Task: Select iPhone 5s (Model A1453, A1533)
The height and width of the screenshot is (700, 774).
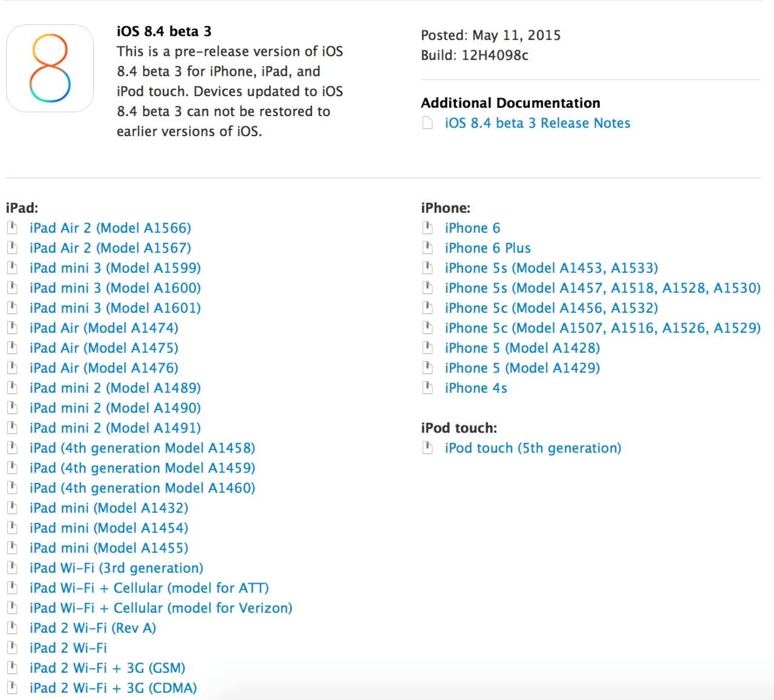Action: (x=551, y=267)
